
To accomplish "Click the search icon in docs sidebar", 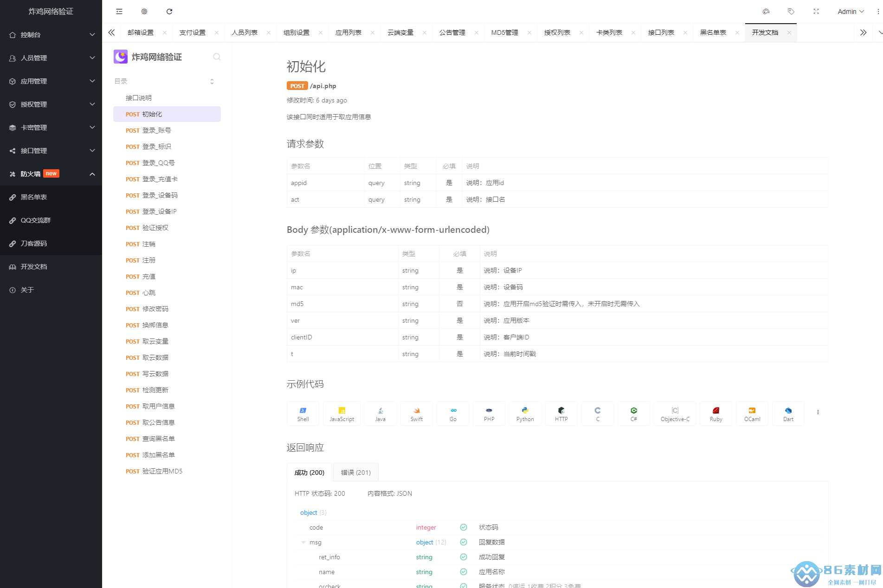I will tap(217, 57).
